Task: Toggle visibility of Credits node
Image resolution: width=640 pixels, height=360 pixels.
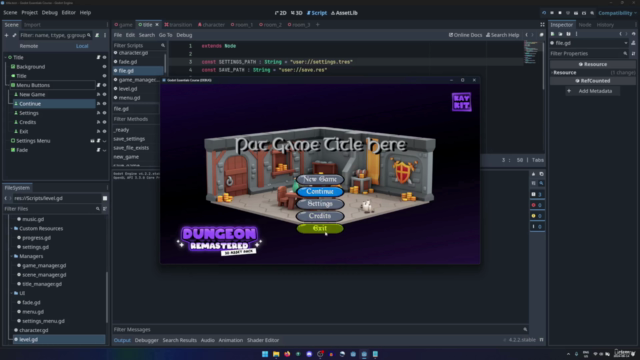Action: [x=104, y=122]
